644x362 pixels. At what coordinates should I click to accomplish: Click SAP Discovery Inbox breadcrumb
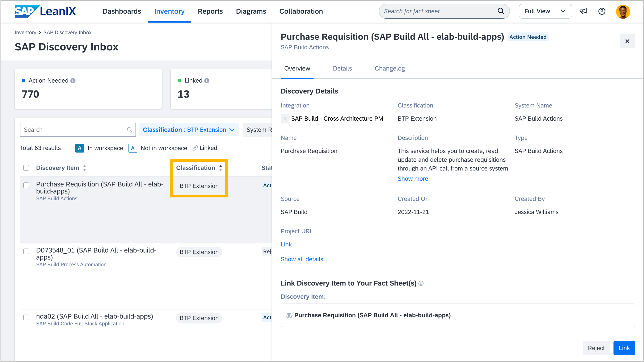tap(67, 32)
